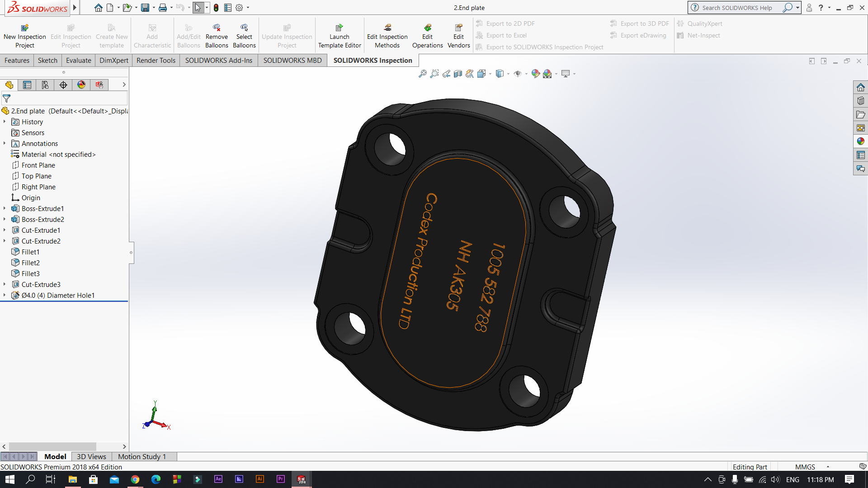Open Motion Study 1 tab
Image resolution: width=868 pixels, height=488 pixels.
142,456
